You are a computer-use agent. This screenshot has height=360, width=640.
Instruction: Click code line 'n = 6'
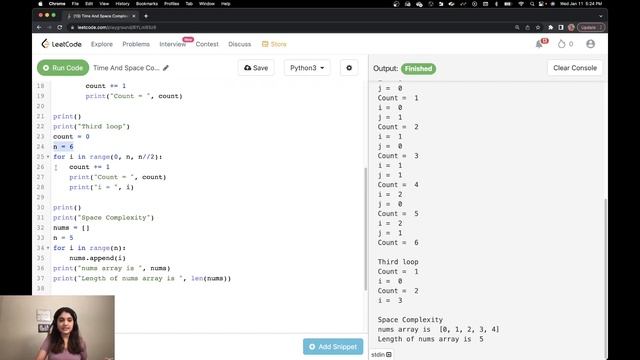63,147
